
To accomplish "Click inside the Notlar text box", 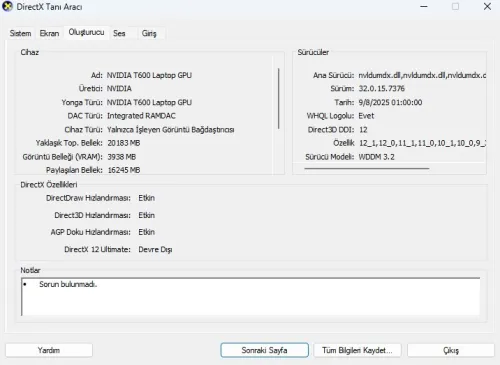I will [250, 297].
